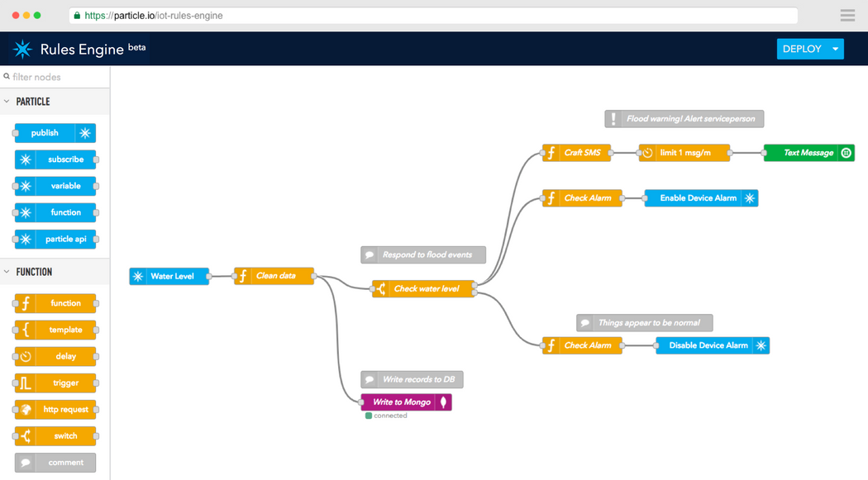Select the http request node

(55, 409)
